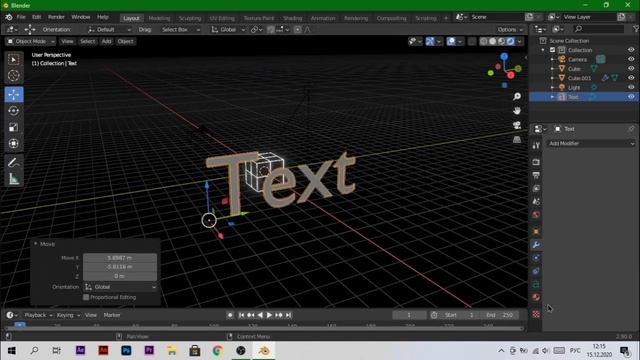Open the Object properties tab (orange square)
Viewport: 640px width, 360px height.
tap(536, 231)
